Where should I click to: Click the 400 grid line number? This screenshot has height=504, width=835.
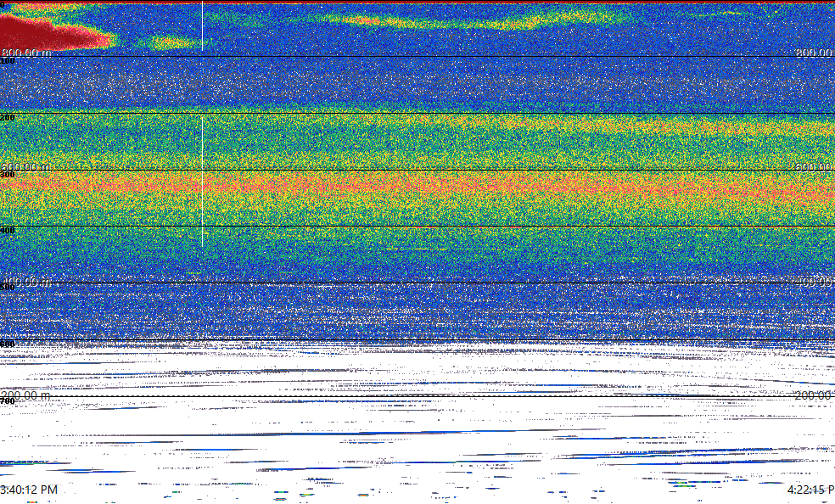pyautogui.click(x=8, y=231)
